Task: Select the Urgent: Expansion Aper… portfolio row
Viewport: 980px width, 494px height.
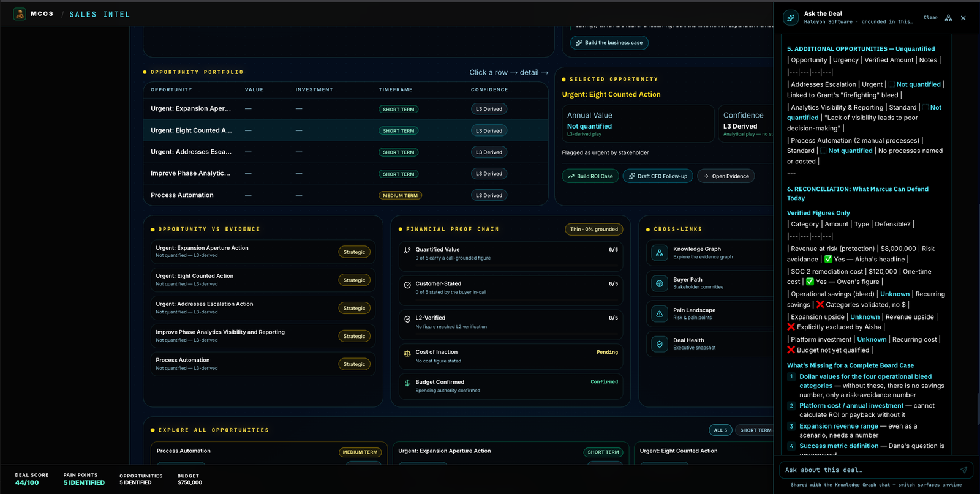Action: click(x=345, y=109)
